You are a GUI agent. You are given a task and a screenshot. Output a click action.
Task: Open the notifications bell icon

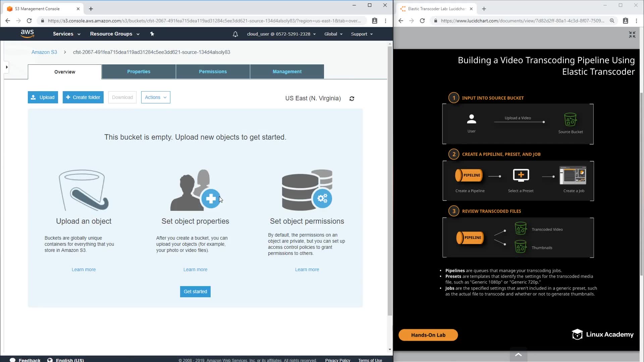pos(235,34)
